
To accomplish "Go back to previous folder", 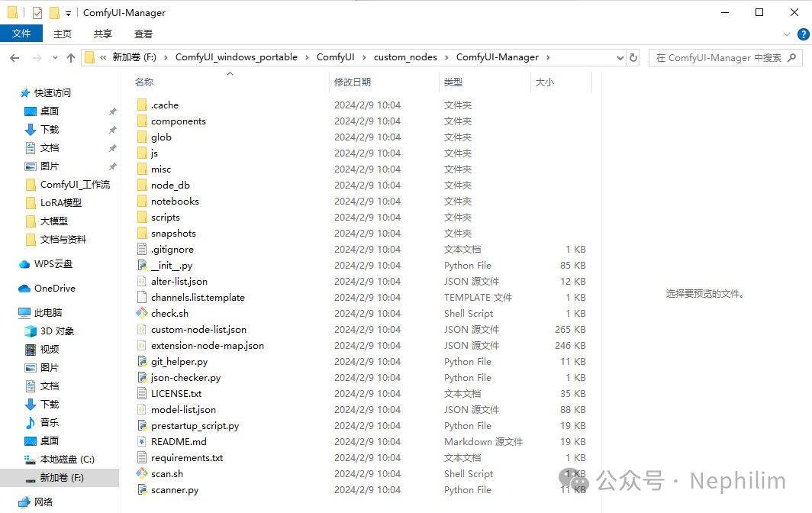I will pos(14,57).
